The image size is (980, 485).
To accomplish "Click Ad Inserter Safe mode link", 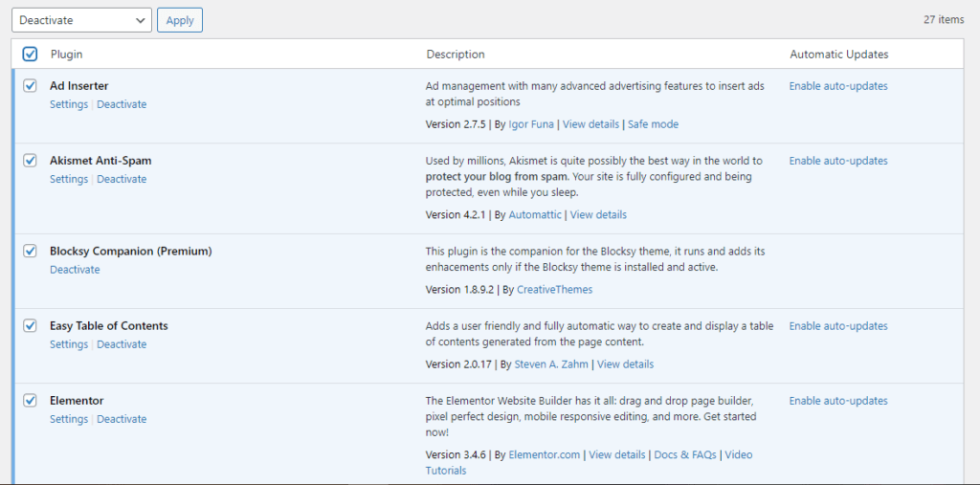I will pos(653,124).
